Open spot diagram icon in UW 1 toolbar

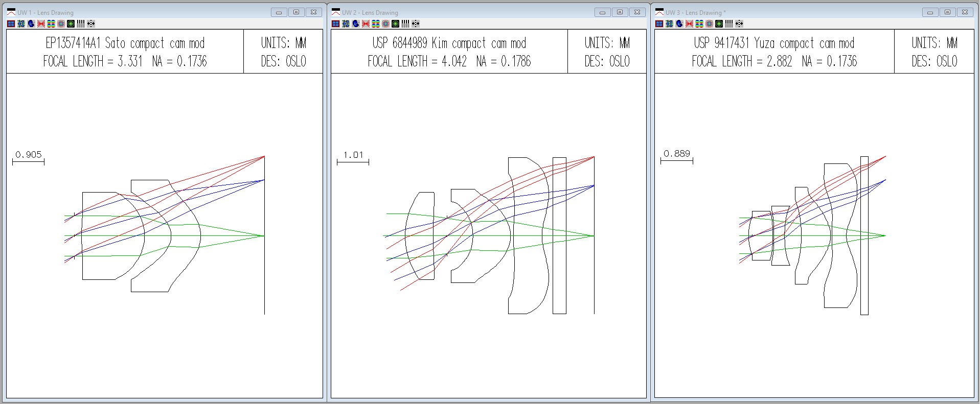pyautogui.click(x=61, y=23)
